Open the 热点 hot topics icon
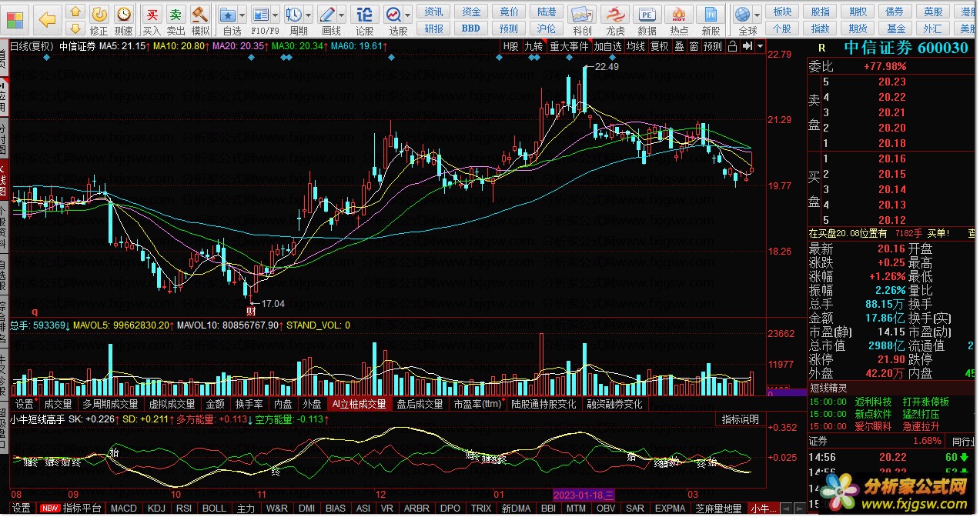This screenshot has width=980, height=517. click(679, 20)
